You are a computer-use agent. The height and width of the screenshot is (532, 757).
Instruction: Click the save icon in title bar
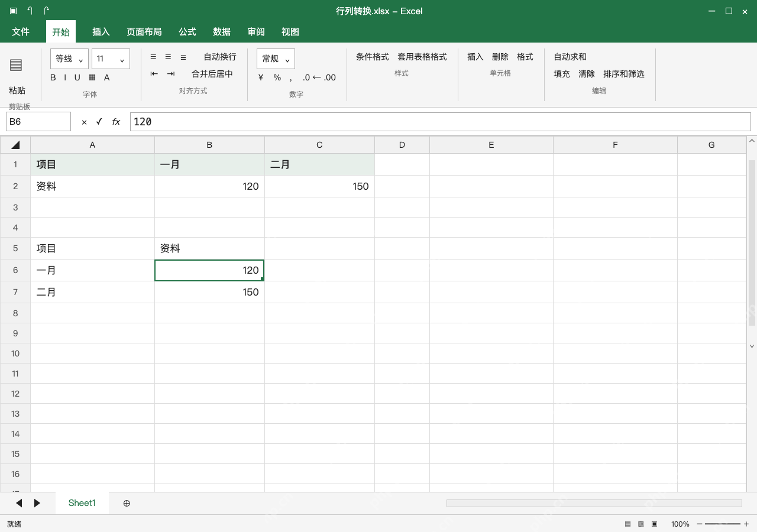click(13, 11)
